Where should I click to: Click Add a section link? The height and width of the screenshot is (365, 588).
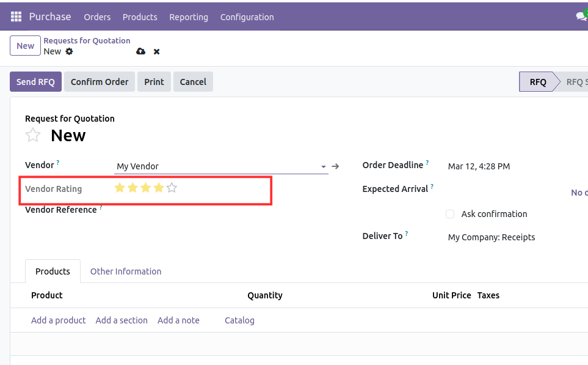(122, 320)
